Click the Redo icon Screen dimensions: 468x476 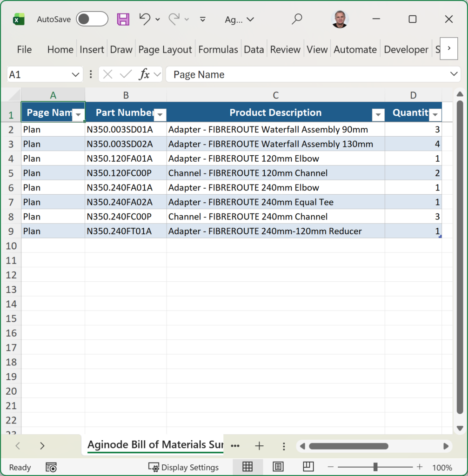point(174,19)
